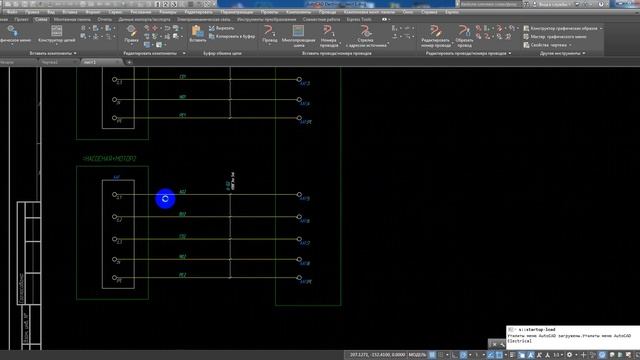Select the Правка component edit tool

coord(131,34)
